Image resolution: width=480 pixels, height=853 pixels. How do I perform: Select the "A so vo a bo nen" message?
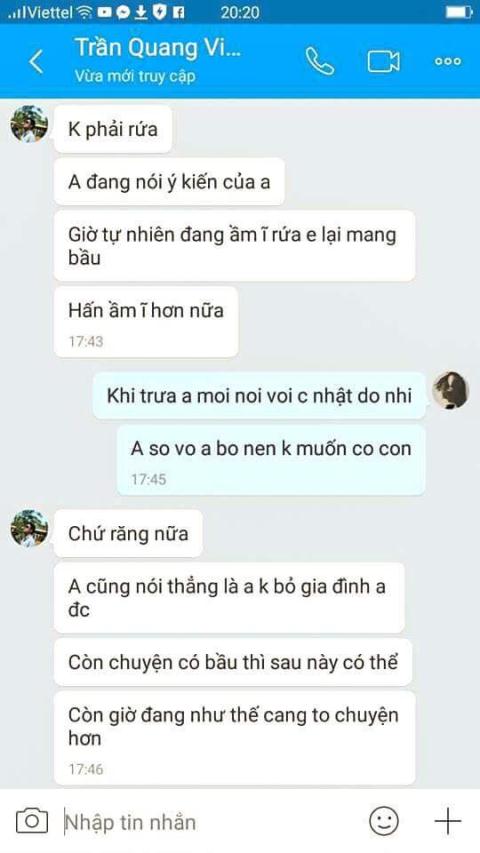pyautogui.click(x=270, y=460)
